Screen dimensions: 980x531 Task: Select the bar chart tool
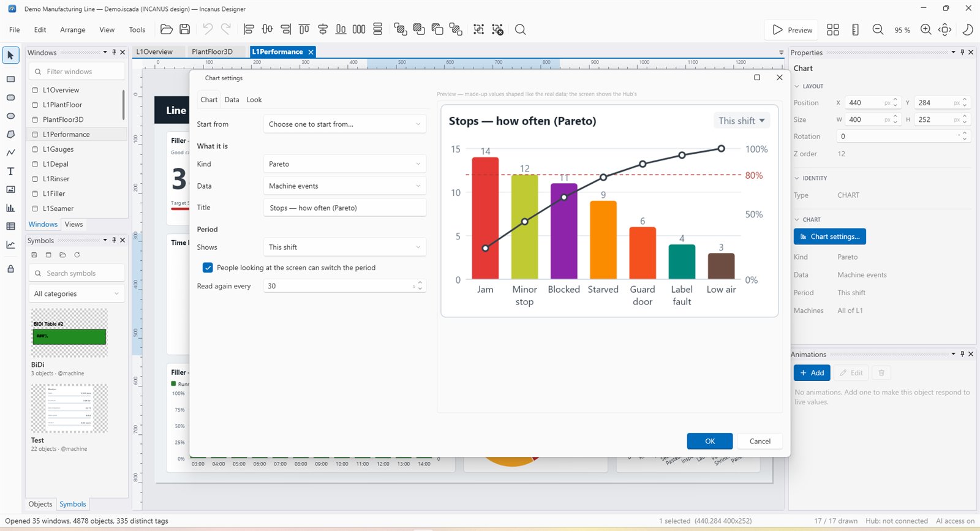coord(10,208)
